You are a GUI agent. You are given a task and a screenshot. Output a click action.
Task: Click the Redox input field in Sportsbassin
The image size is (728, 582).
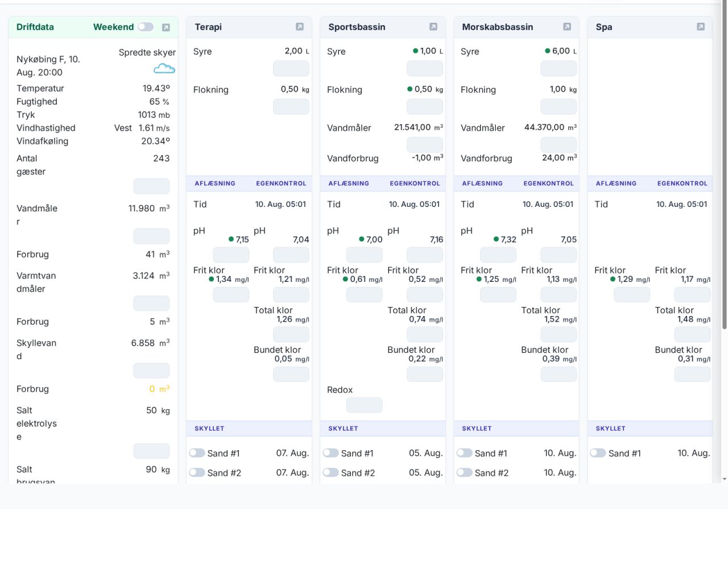[365, 405]
